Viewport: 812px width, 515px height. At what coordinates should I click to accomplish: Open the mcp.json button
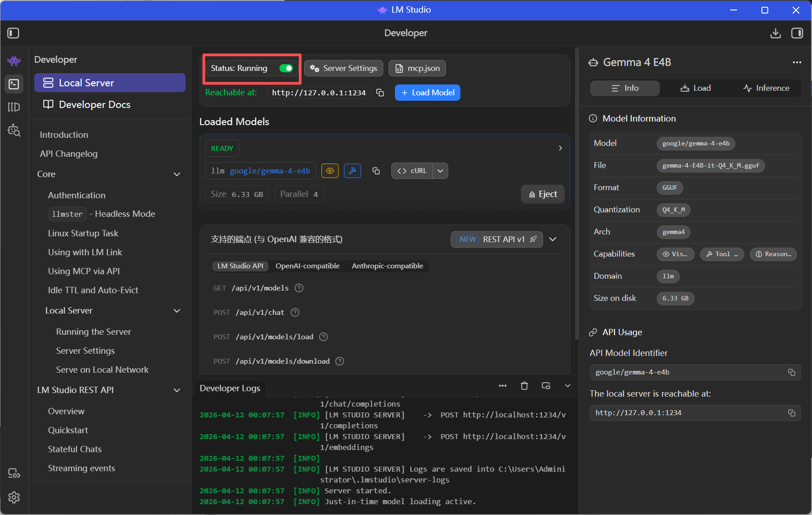point(418,68)
